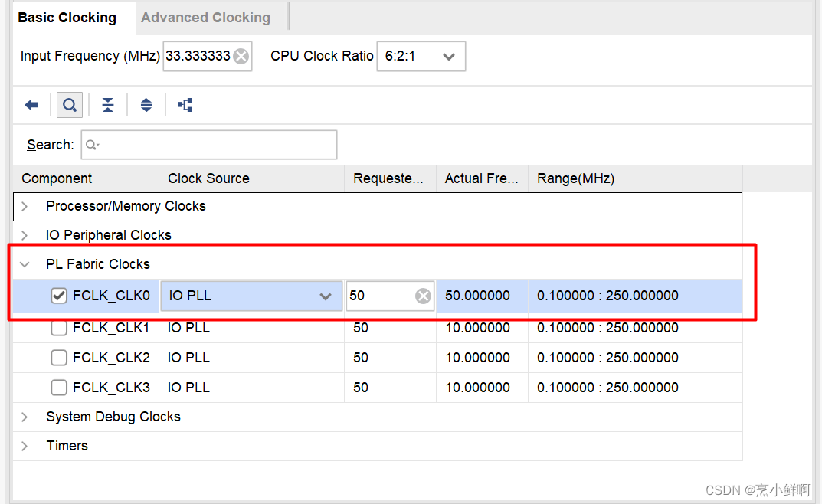Uncheck the FCLK_CLK0 checkbox
Screen dimensions: 822x504
(x=59, y=296)
